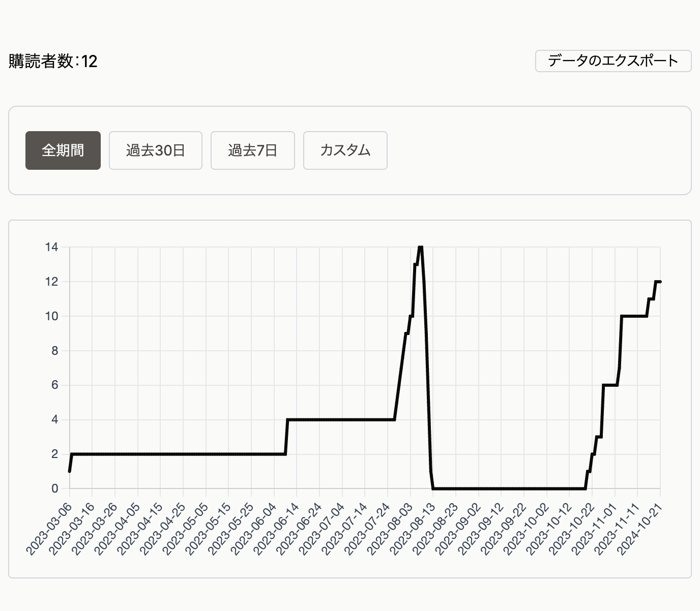Screen dimensions: 700x611
Task: Choose the 過去7日 range
Action: coord(253,150)
